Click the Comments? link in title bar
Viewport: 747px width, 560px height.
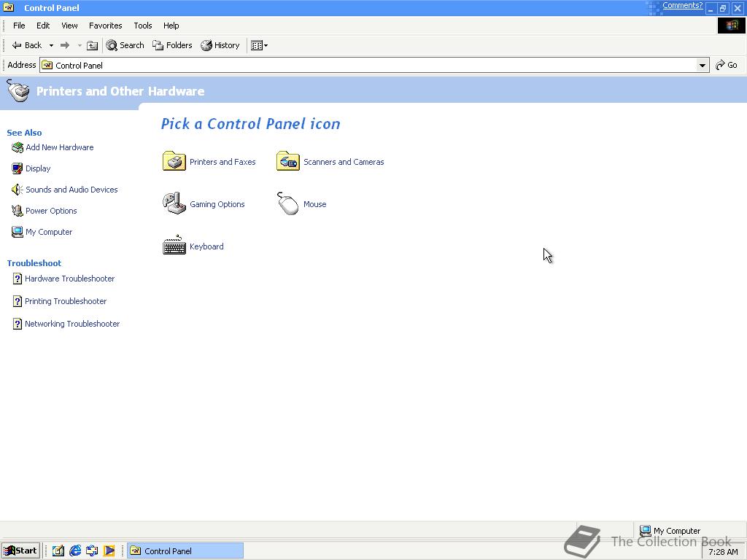pos(682,6)
